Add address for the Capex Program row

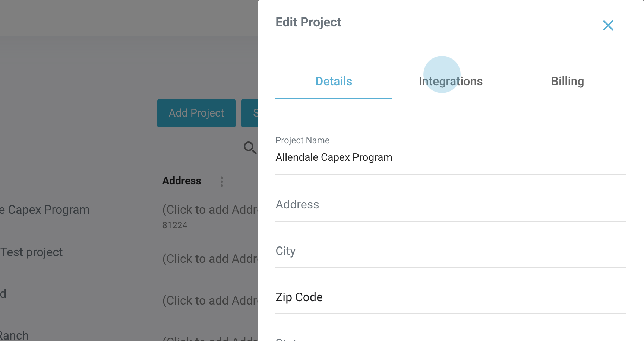click(x=210, y=210)
